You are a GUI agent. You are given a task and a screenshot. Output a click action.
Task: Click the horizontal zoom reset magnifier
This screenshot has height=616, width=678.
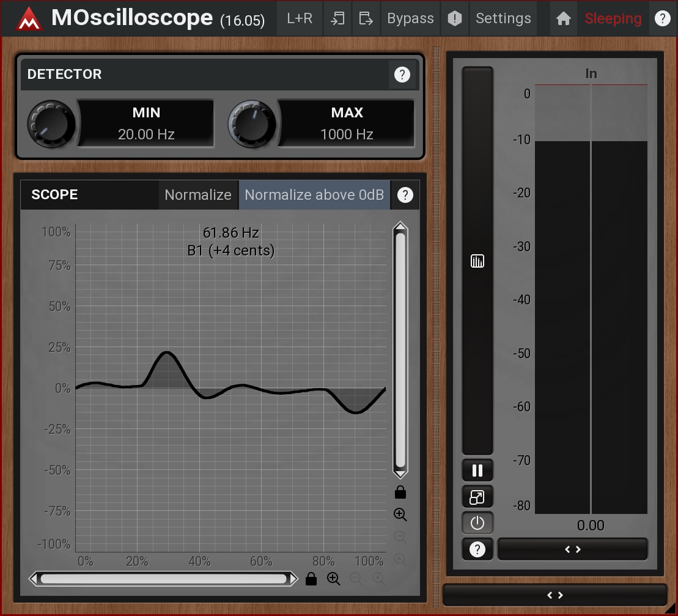[378, 578]
